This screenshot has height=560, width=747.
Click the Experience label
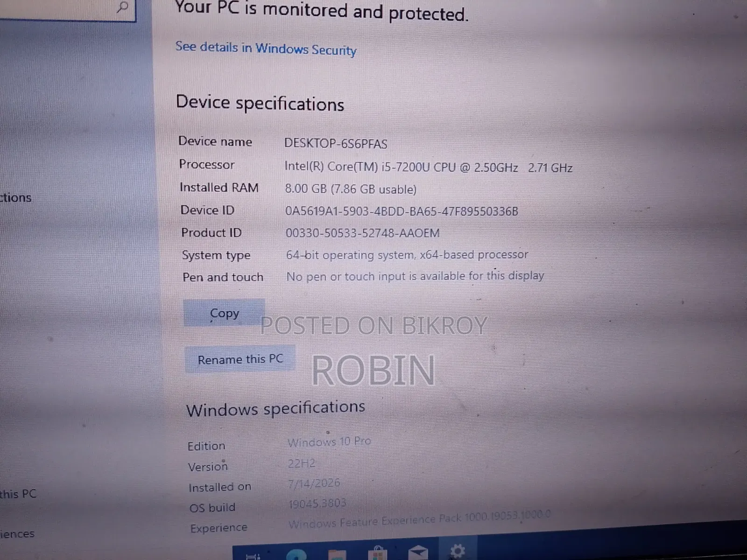click(x=219, y=528)
